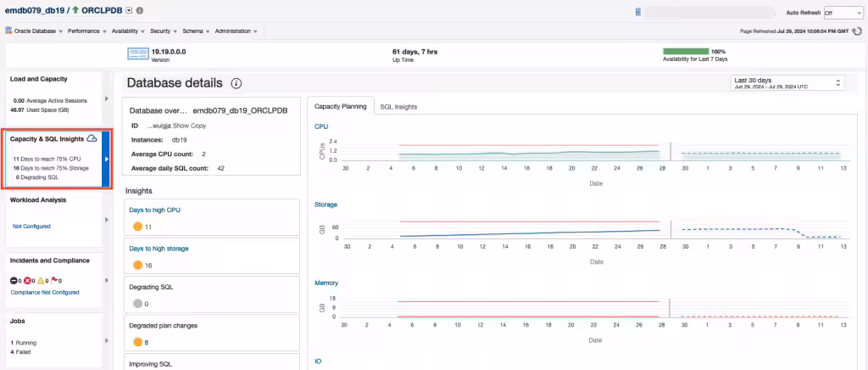Open the Security menu
The width and height of the screenshot is (868, 370).
[164, 31]
